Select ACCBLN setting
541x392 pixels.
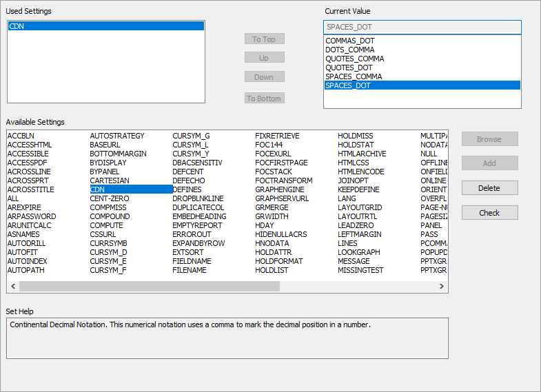click(21, 136)
